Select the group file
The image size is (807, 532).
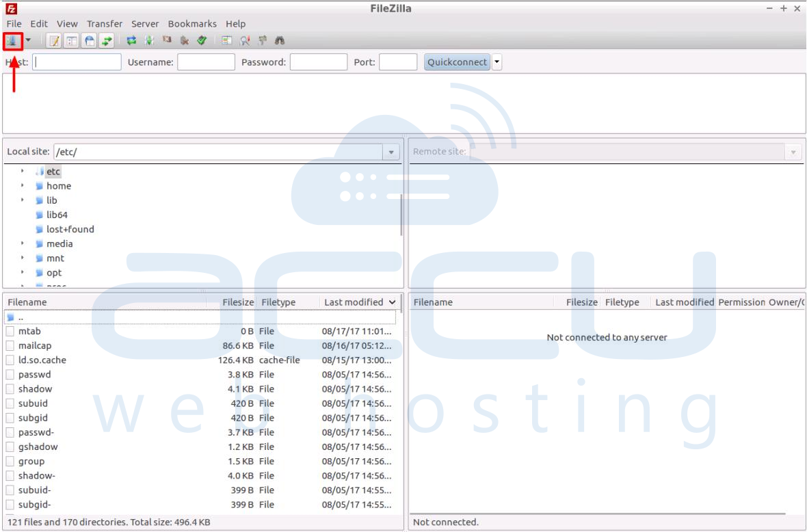point(200,461)
